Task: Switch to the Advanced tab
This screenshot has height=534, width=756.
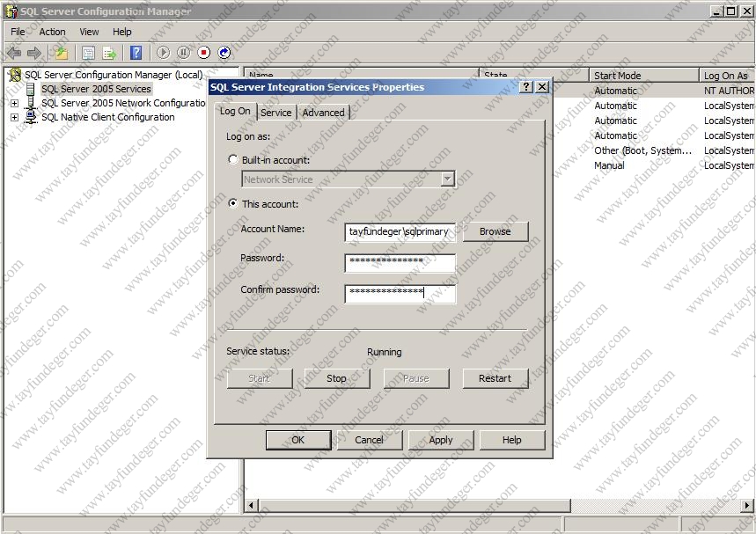Action: pos(324,113)
